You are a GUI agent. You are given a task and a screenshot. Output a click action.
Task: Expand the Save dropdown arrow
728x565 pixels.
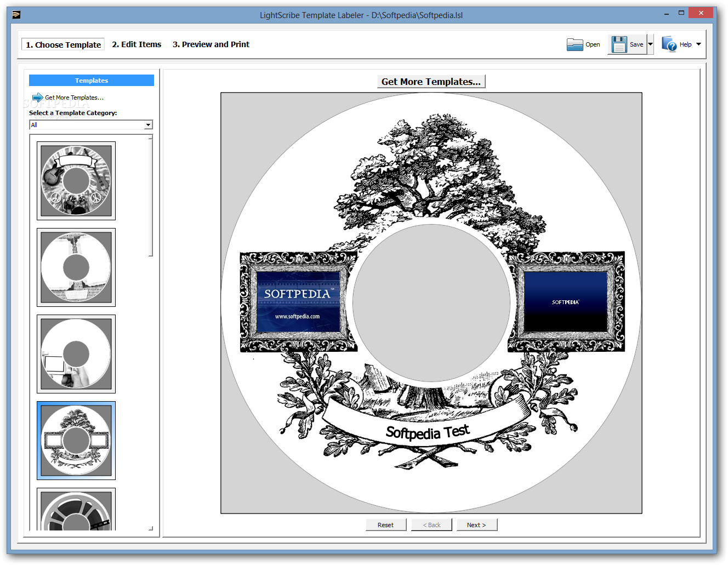(651, 44)
